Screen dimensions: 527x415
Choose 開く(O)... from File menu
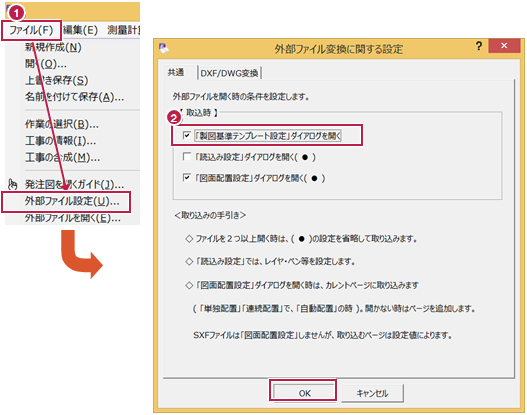tap(46, 64)
